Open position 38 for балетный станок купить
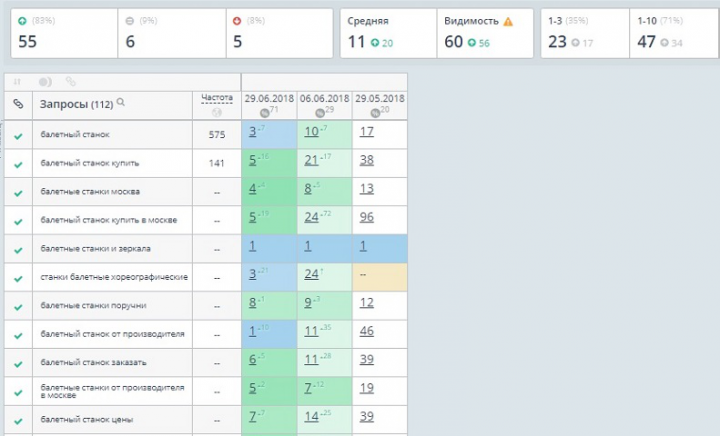720x436 pixels. (366, 160)
